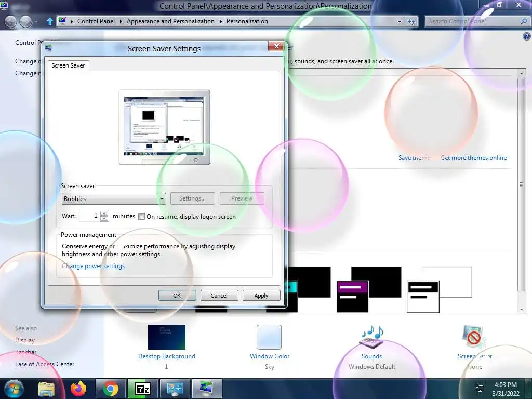Open the Personalization taskbar button
The width and height of the screenshot is (532, 399).
(x=207, y=389)
